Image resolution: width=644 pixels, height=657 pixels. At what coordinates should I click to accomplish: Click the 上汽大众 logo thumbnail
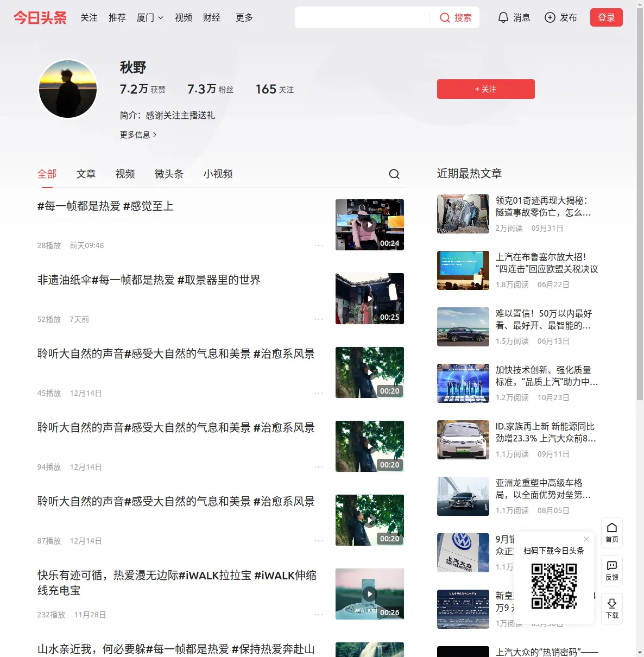(x=463, y=553)
